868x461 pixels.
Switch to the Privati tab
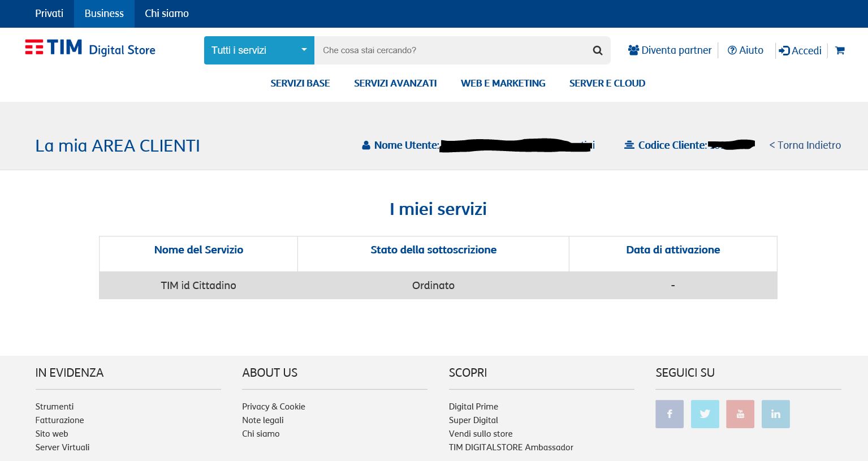(x=49, y=14)
